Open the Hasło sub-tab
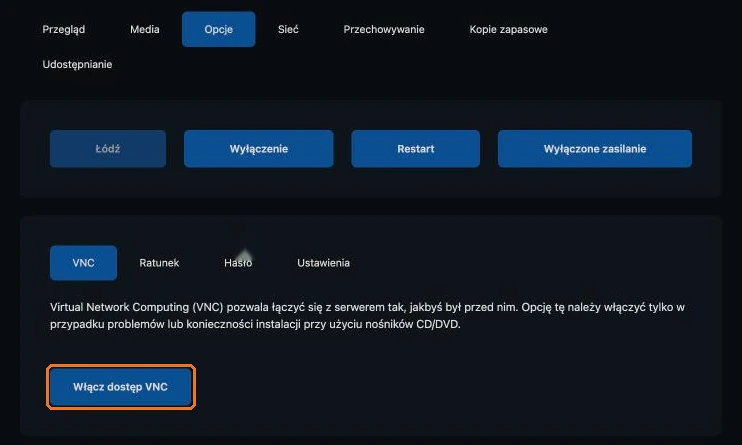The image size is (742, 445). click(x=238, y=263)
